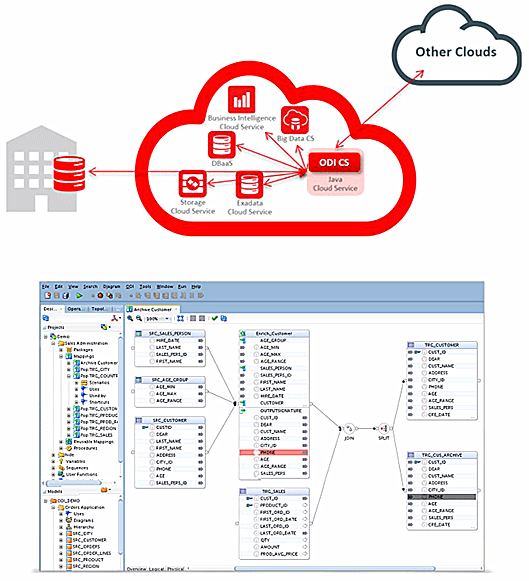This screenshot has width=529, height=581.
Task: Open the Search menu
Action: click(90, 286)
